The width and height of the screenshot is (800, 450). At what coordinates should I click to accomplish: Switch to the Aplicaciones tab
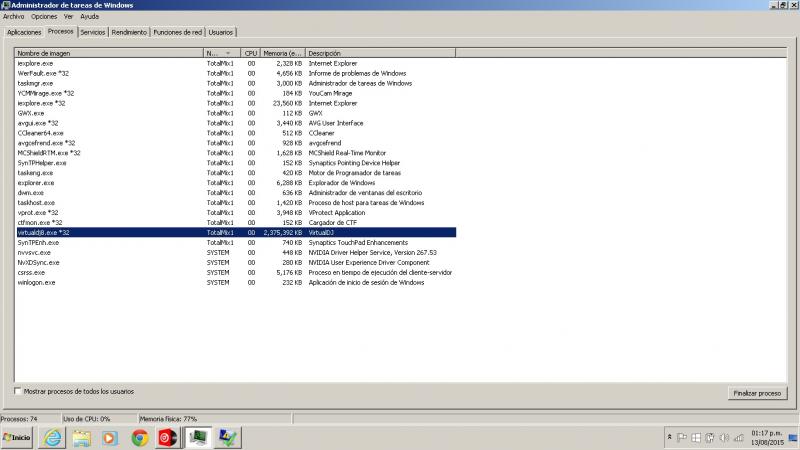coord(24,32)
